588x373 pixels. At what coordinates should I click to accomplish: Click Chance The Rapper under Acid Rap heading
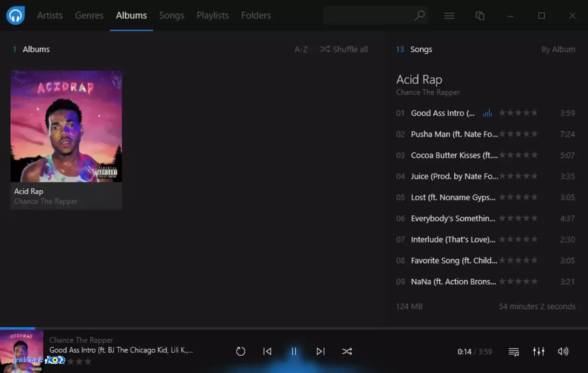click(x=428, y=92)
